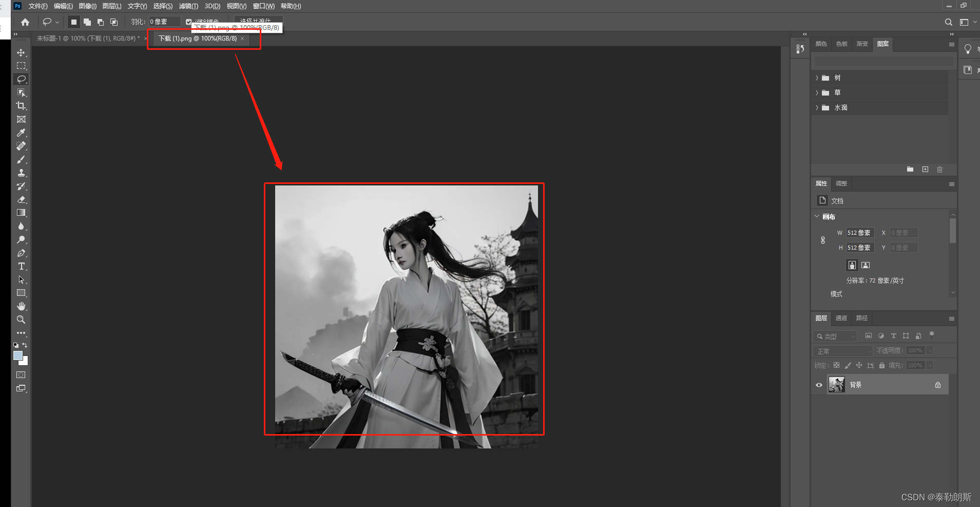This screenshot has width=980, height=507.
Task: Open the 文件(F) menu
Action: (38, 6)
